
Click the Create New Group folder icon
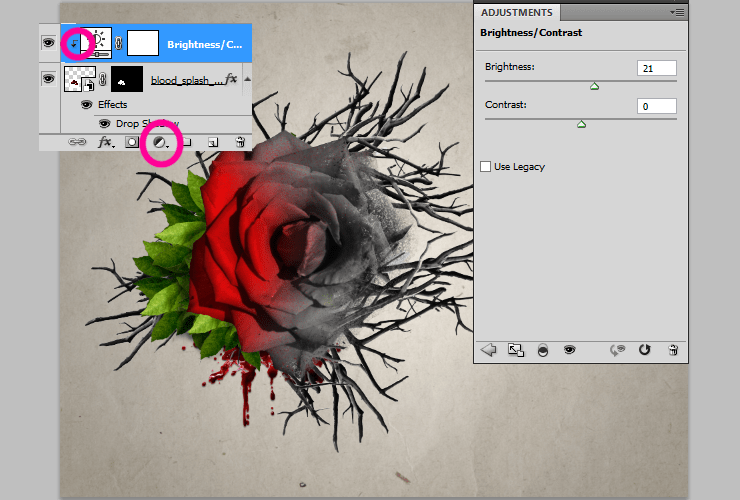pos(187,142)
